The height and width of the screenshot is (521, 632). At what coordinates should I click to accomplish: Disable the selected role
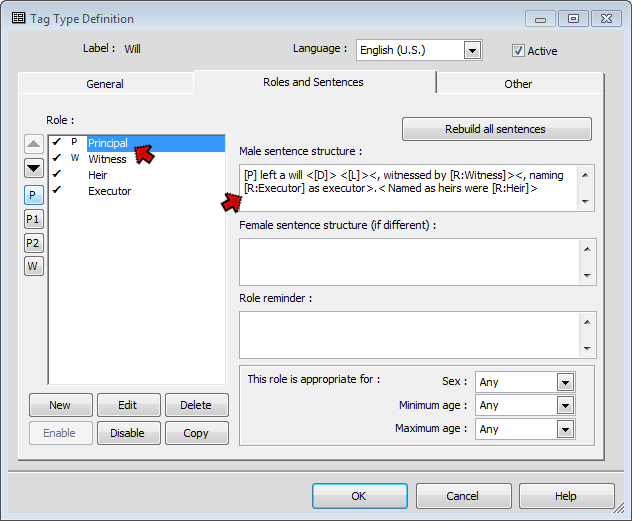click(x=129, y=433)
